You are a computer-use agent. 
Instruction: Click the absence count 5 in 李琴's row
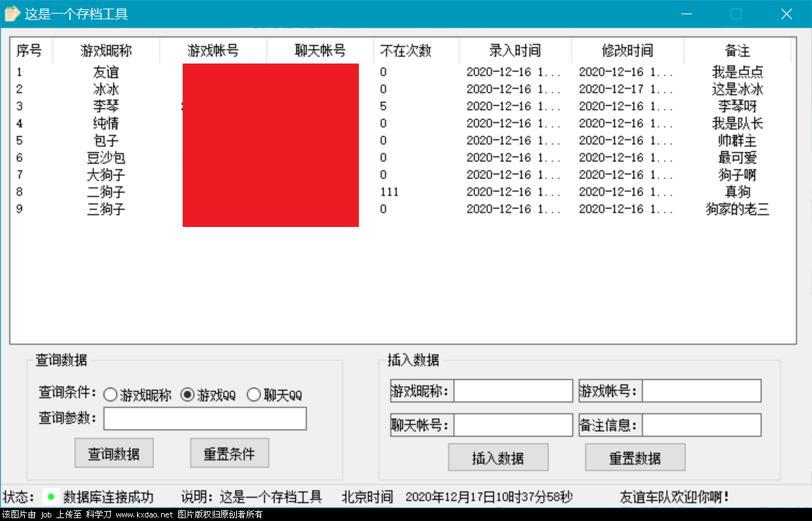(x=383, y=106)
